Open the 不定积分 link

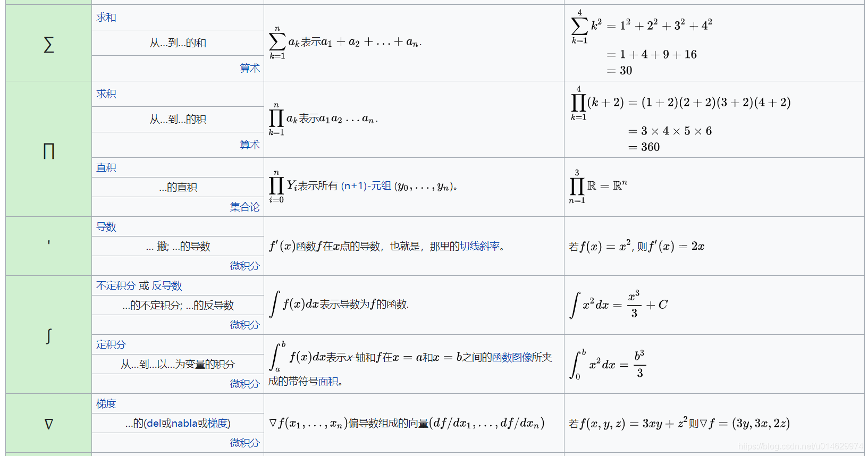[x=116, y=285]
